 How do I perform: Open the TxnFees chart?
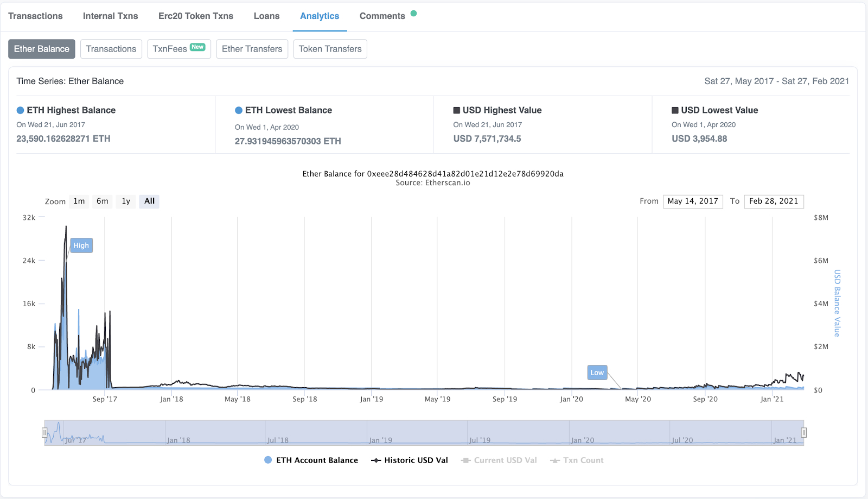[179, 49]
